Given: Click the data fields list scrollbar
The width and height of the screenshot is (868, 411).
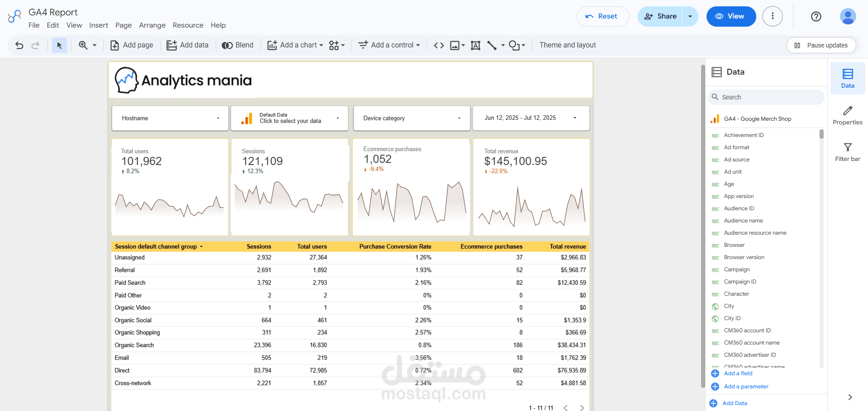Looking at the screenshot, I should tap(821, 134).
